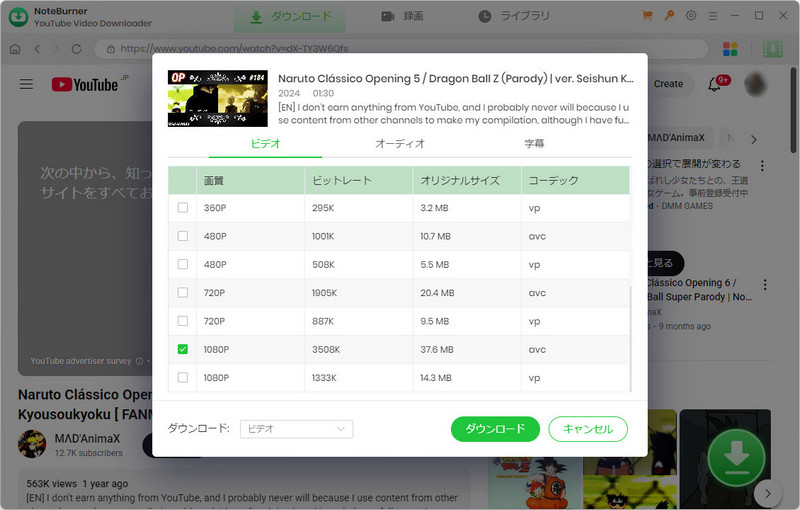Click the オリジナルサイズ column header

click(467, 180)
